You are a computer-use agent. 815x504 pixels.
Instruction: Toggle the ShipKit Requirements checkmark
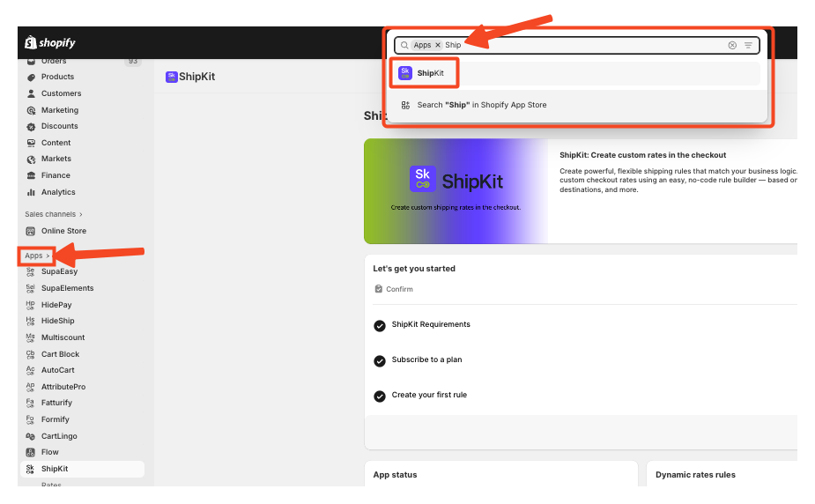coord(380,325)
